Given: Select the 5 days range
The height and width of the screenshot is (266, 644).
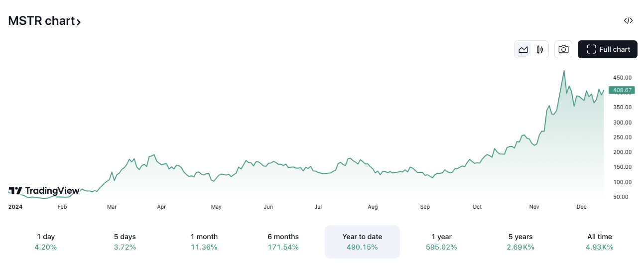Looking at the screenshot, I should pos(125,242).
